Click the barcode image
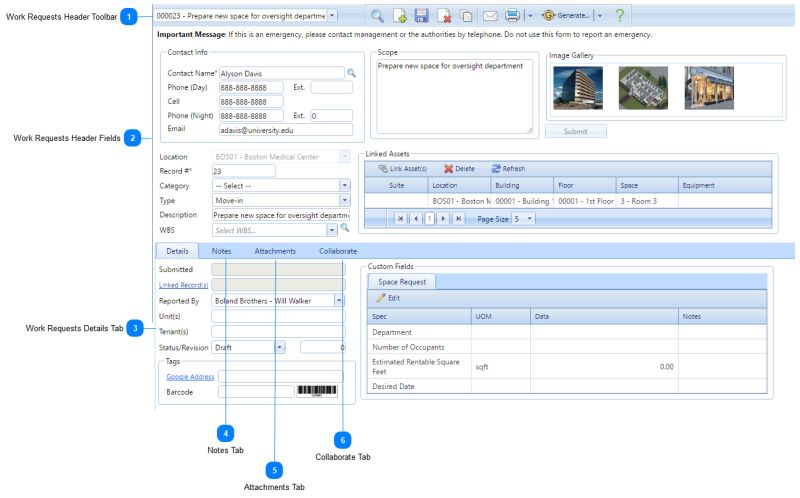 317,391
